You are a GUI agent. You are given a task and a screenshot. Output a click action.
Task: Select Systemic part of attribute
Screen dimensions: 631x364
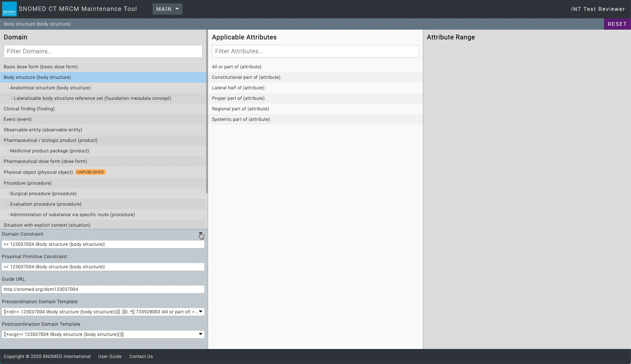(315, 119)
